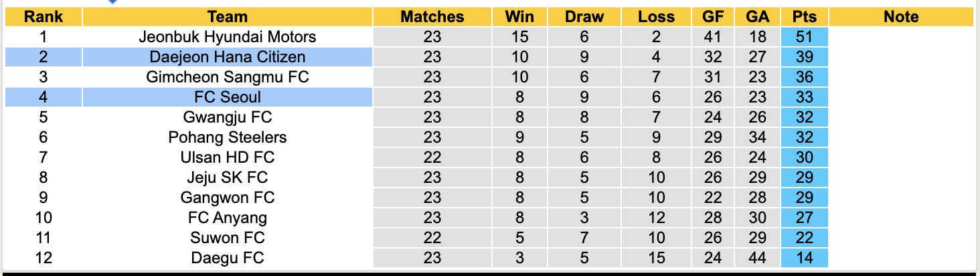Click the Matches column header

coord(432,17)
